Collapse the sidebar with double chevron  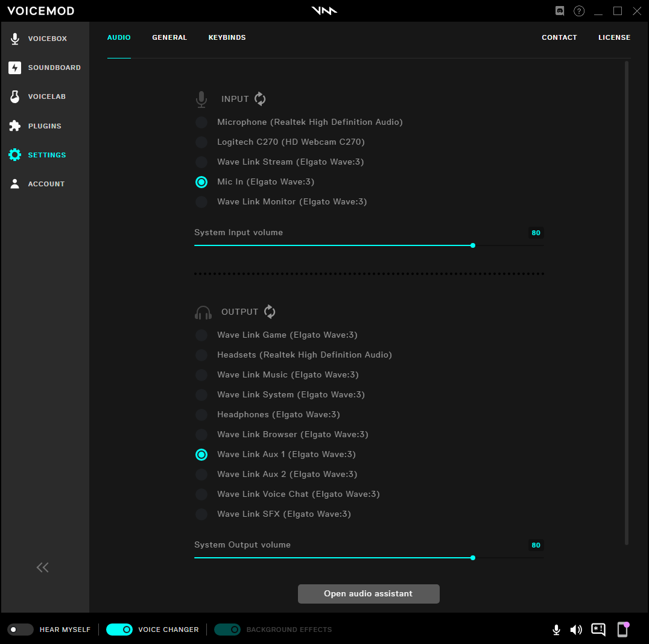coord(43,567)
